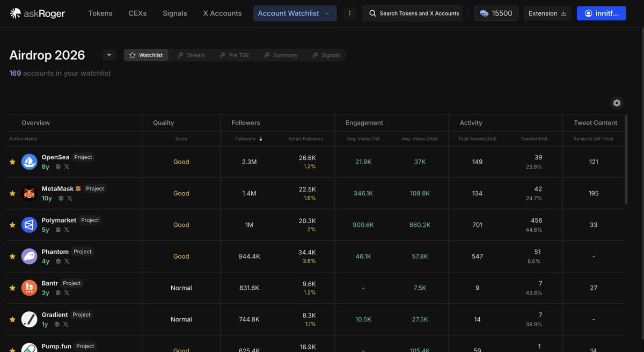This screenshot has height=352, width=644.
Task: Click Bantr's 831.6K followers value
Action: tap(250, 288)
